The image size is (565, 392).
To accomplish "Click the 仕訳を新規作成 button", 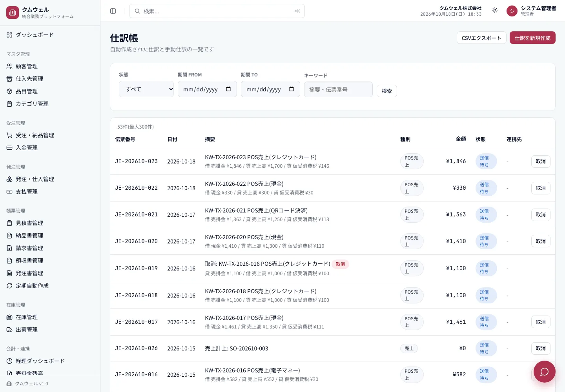I will 532,38.
